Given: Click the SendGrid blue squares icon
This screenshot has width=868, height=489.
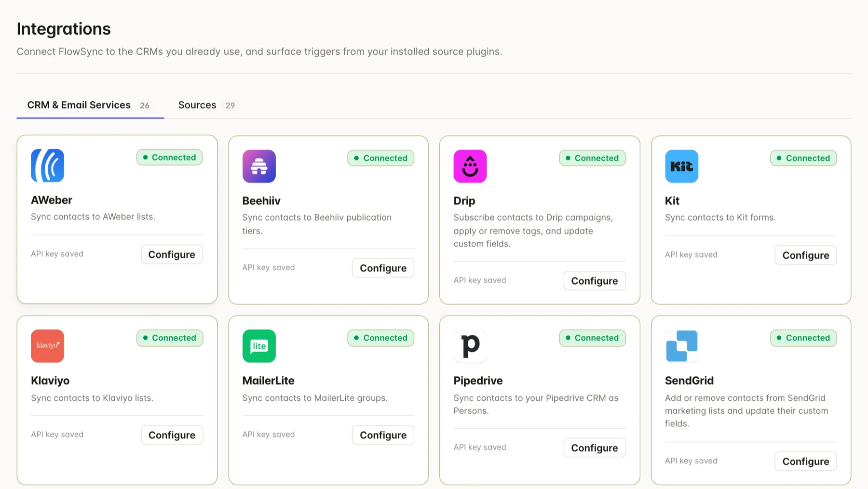Looking at the screenshot, I should [x=681, y=346].
